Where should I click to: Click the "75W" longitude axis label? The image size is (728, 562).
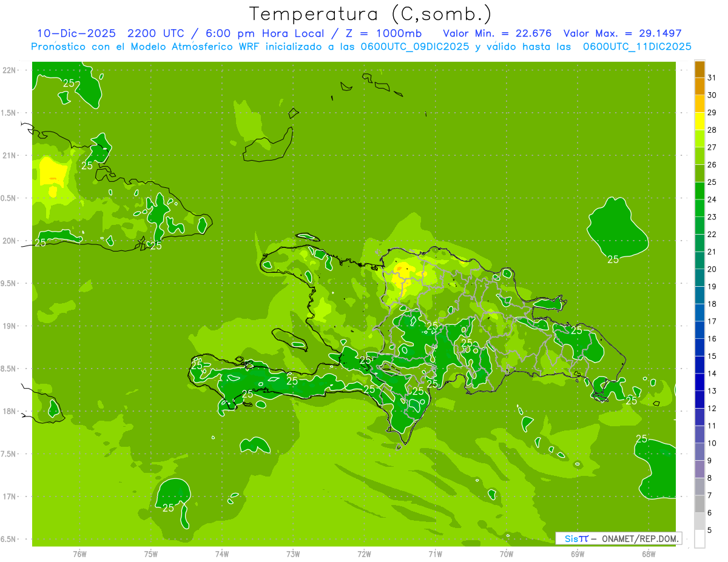(151, 554)
